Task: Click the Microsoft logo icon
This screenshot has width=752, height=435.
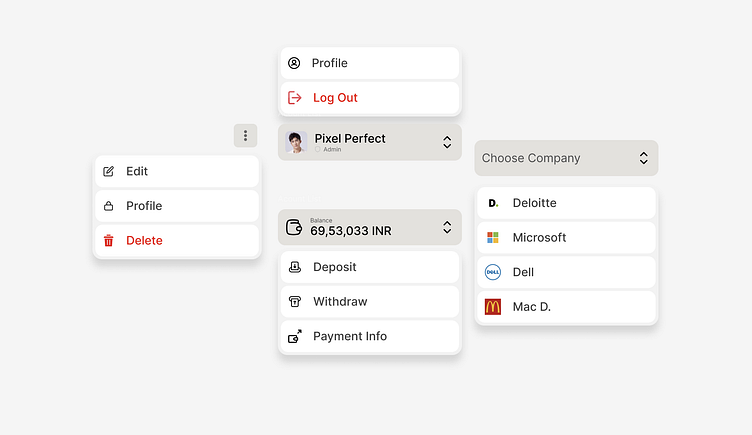Action: [492, 238]
